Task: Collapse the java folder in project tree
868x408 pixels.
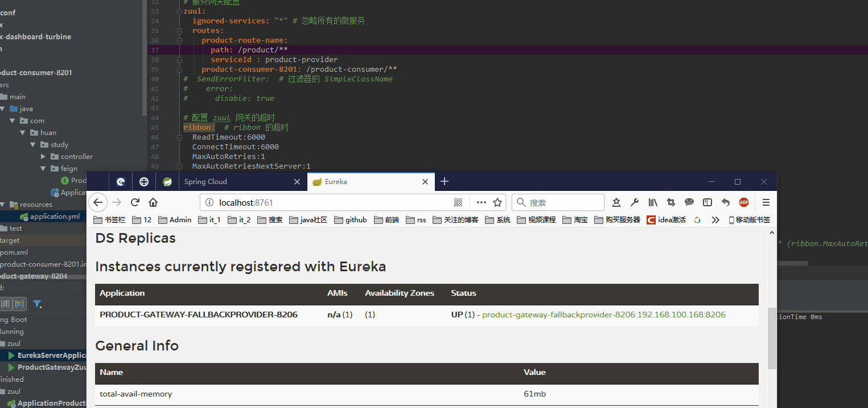Action: click(x=3, y=109)
